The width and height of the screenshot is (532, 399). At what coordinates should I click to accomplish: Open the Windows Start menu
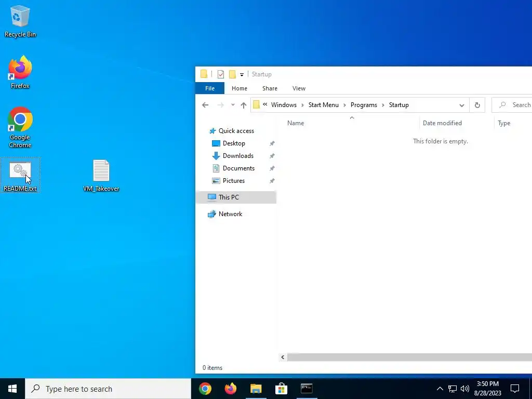pos(12,389)
